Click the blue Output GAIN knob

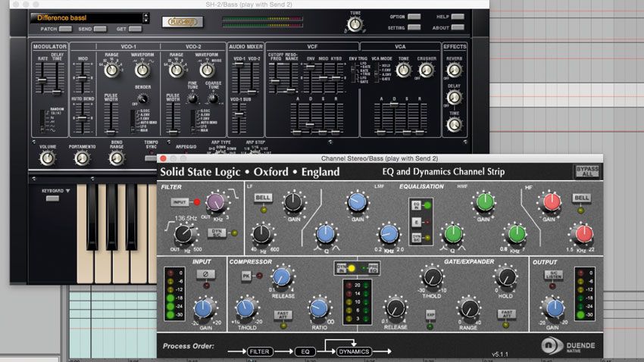click(554, 309)
